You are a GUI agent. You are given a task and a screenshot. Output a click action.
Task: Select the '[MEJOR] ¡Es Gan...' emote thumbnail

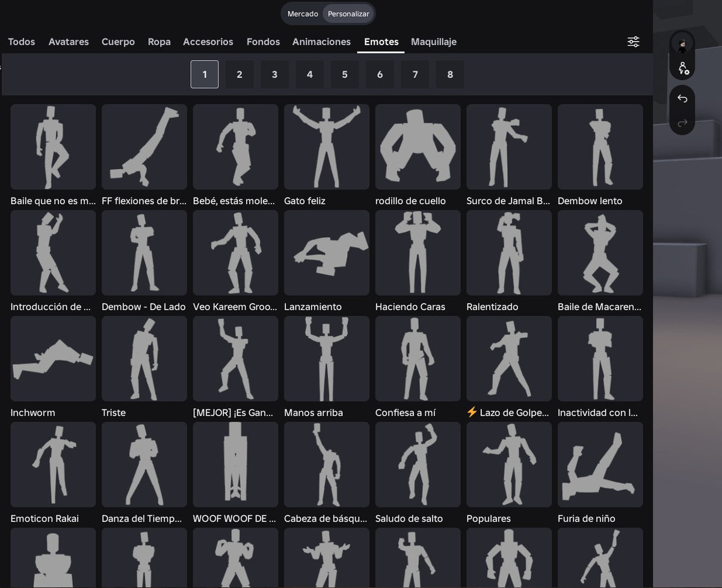coord(235,359)
